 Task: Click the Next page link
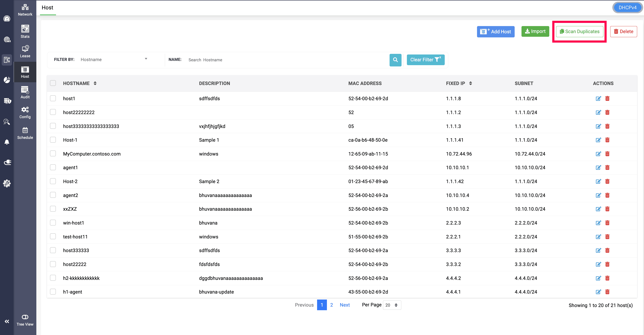tap(345, 305)
